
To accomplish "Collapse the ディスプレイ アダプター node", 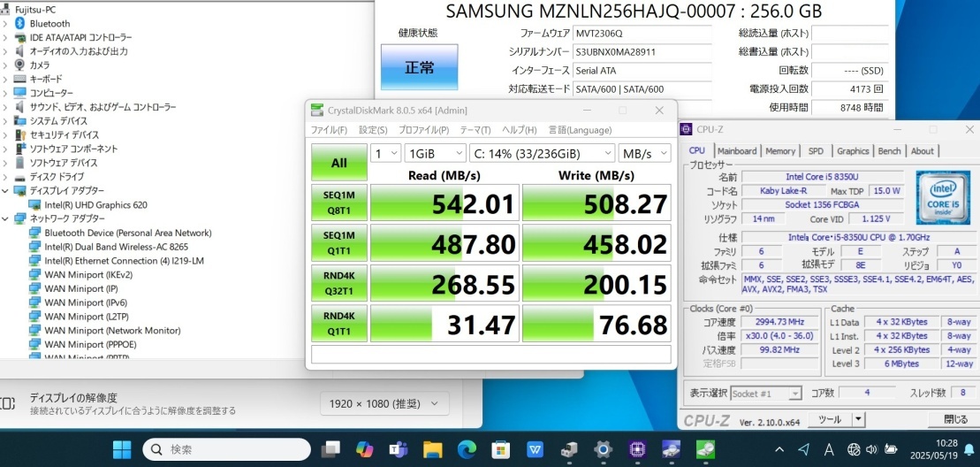I will click(x=5, y=191).
